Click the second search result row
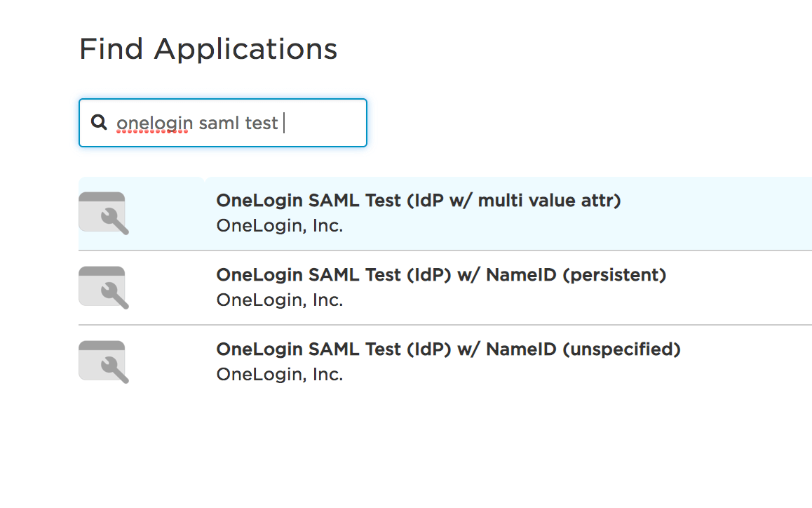The width and height of the screenshot is (812, 508). pyautogui.click(x=421, y=286)
